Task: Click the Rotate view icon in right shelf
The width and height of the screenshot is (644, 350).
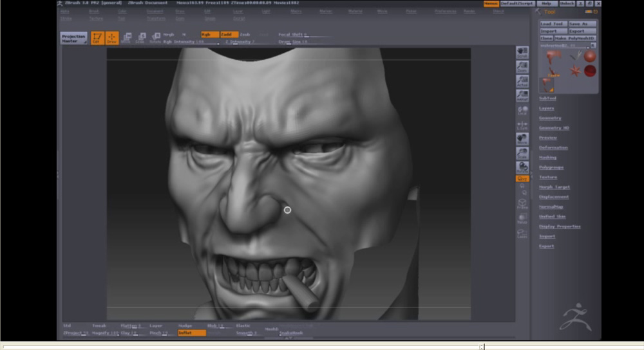Action: [x=522, y=167]
